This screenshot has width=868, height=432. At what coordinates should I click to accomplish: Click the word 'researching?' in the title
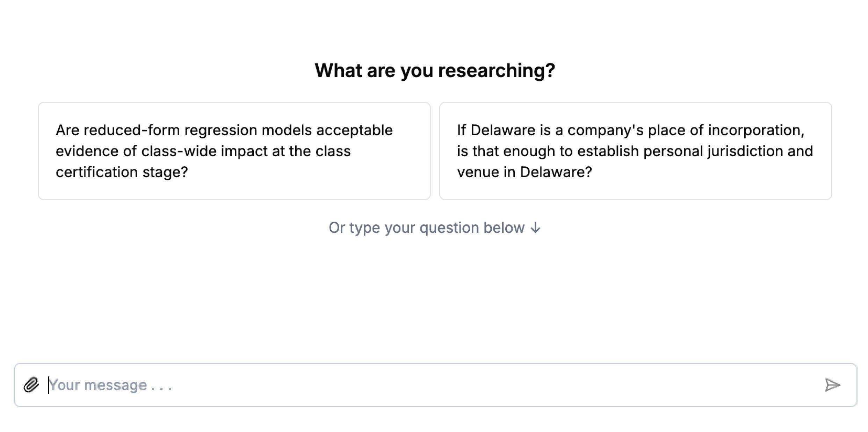tap(497, 71)
